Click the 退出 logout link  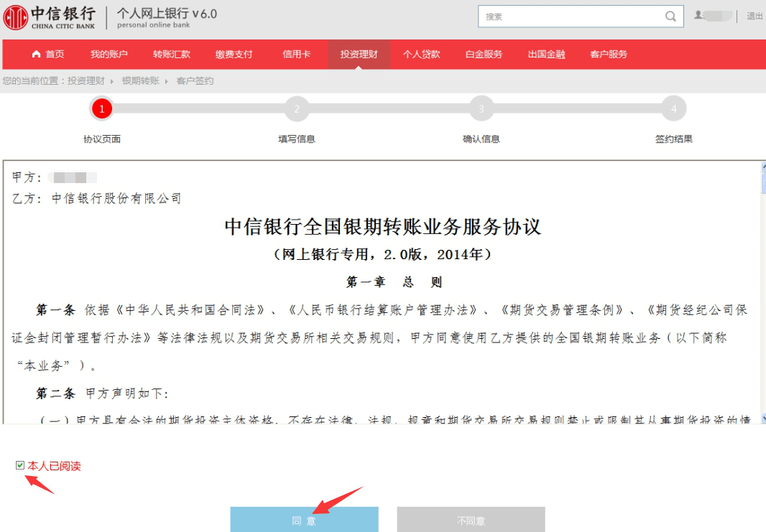[755, 16]
